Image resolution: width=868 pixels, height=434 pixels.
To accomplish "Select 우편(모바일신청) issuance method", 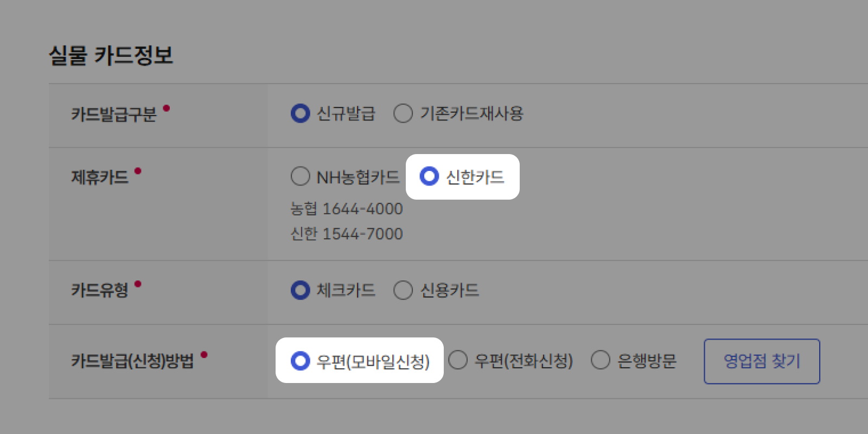I will [300, 361].
